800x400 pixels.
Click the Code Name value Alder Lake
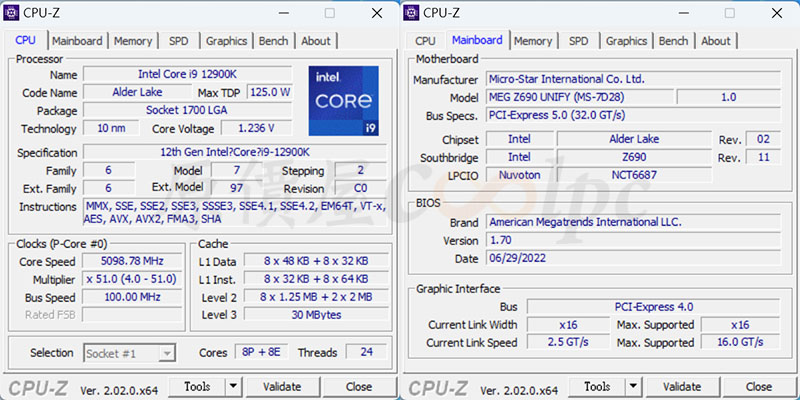[138, 92]
